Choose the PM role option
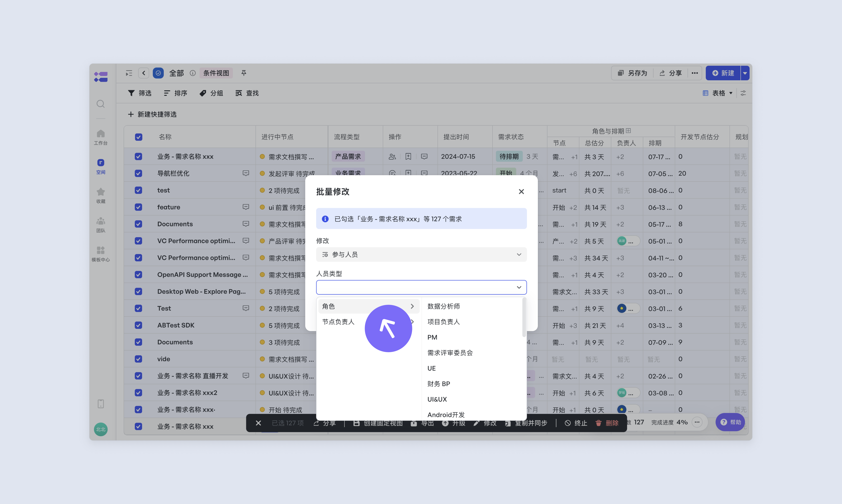This screenshot has height=504, width=842. click(x=432, y=337)
